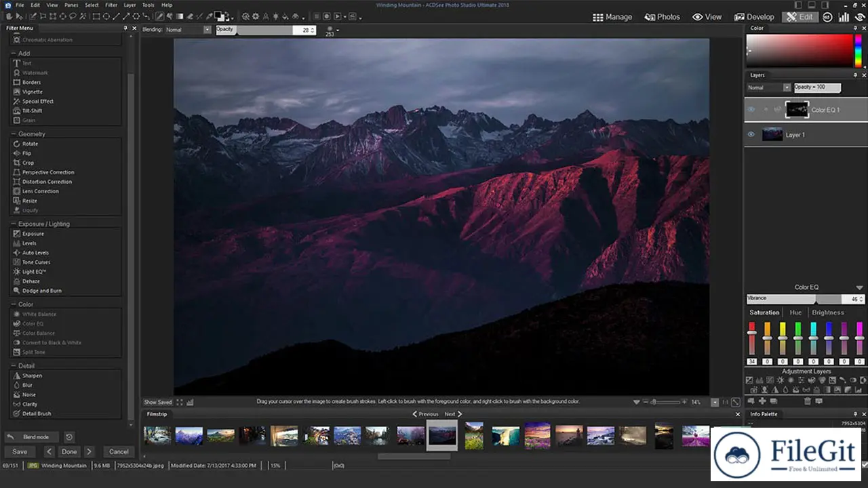Switch to Manage mode
Image resolution: width=868 pixels, height=488 pixels.
pos(612,17)
